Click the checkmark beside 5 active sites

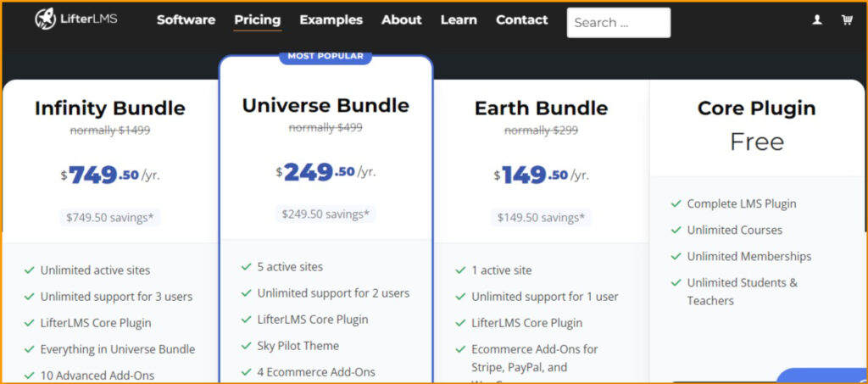tap(246, 267)
